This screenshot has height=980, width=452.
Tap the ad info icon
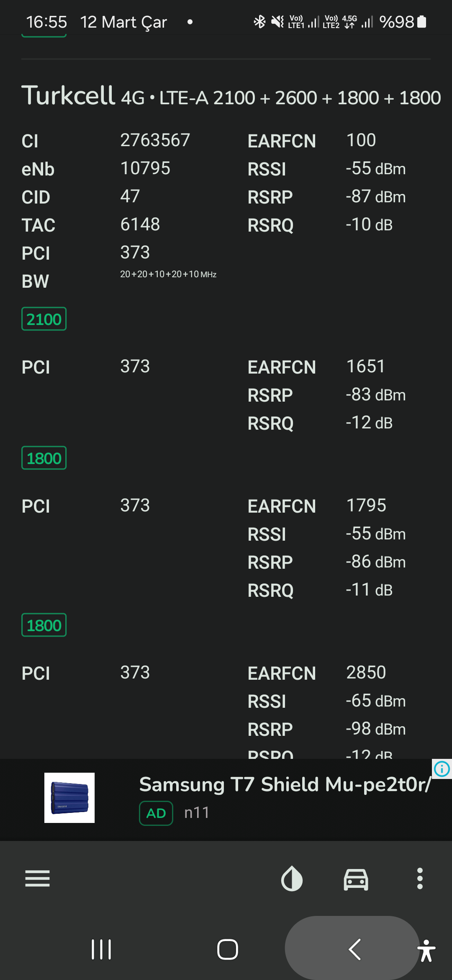pos(442,769)
